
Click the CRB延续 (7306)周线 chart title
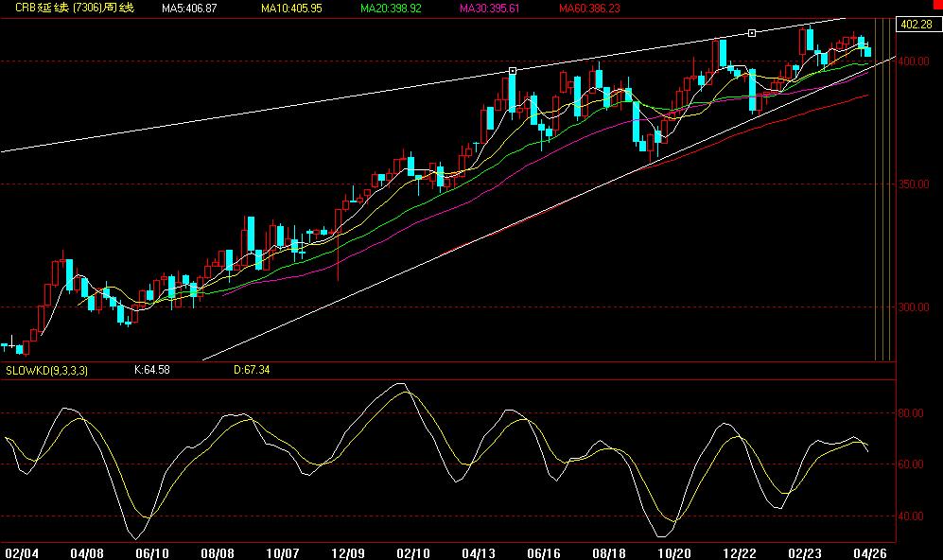(75, 8)
